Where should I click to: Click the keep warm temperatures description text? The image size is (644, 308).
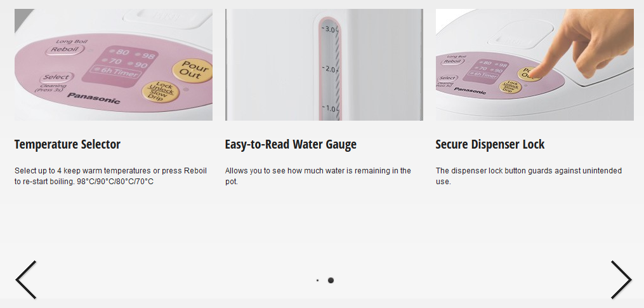point(110,176)
